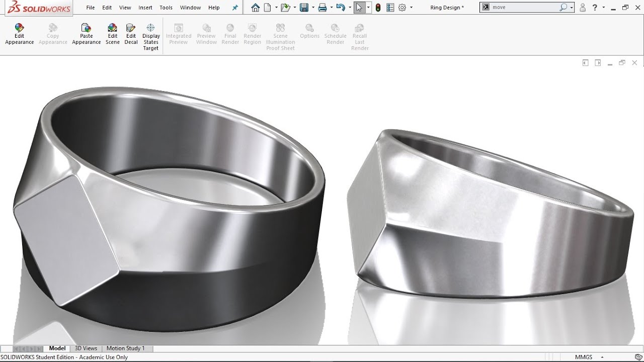Expand the Save dropdown arrow
Viewport: 644px width, 362px height.
click(x=312, y=8)
